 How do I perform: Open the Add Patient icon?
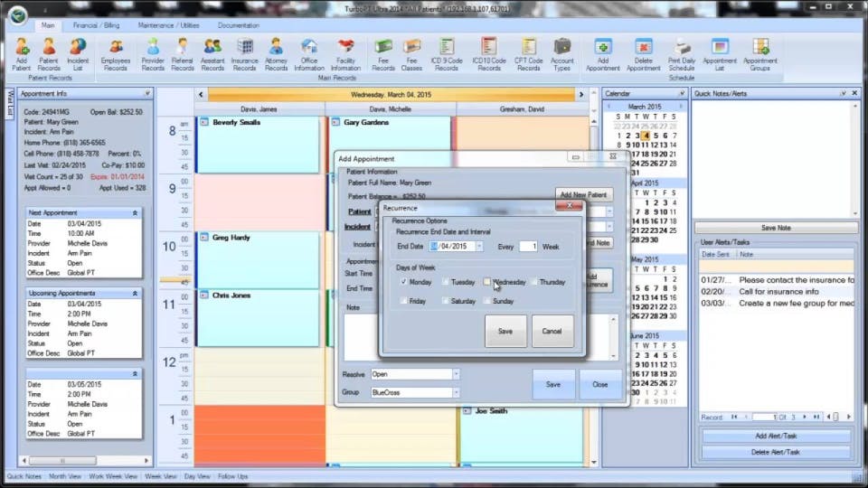point(21,54)
